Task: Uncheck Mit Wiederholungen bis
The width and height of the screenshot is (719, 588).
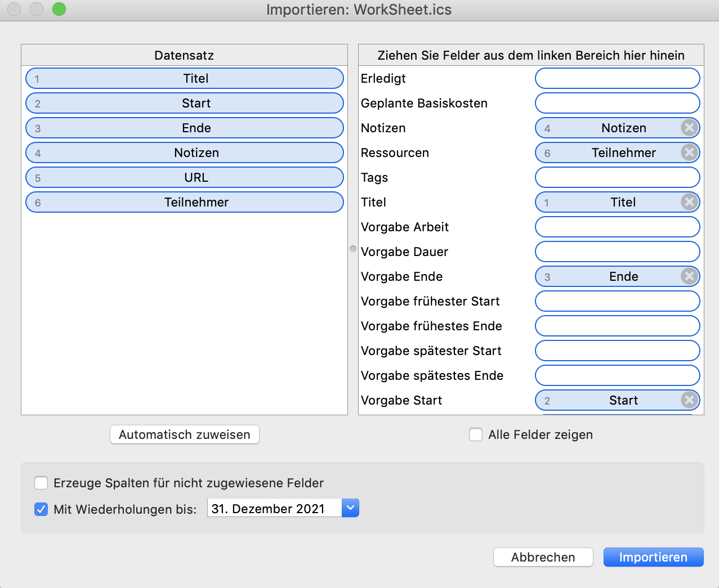Action: point(41,508)
